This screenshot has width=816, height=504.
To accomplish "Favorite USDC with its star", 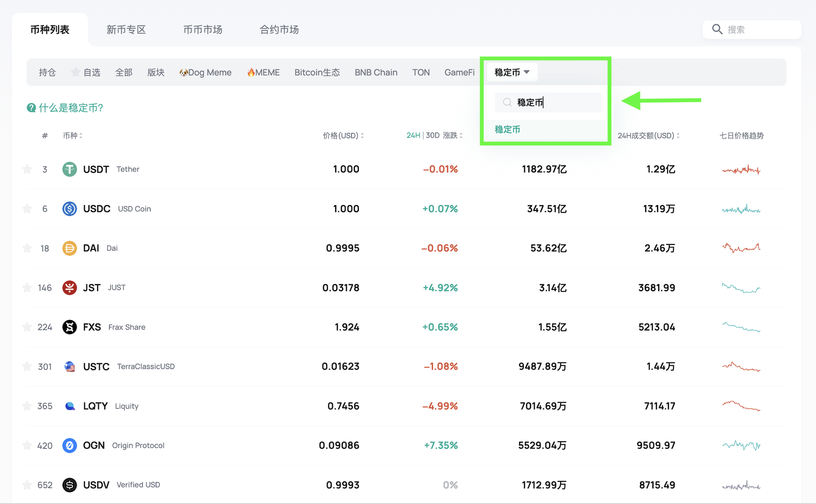I will (x=27, y=209).
